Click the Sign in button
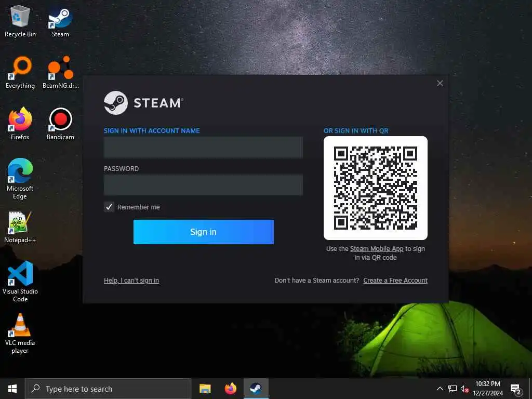Viewport: 532px width, 399px height. click(x=204, y=232)
